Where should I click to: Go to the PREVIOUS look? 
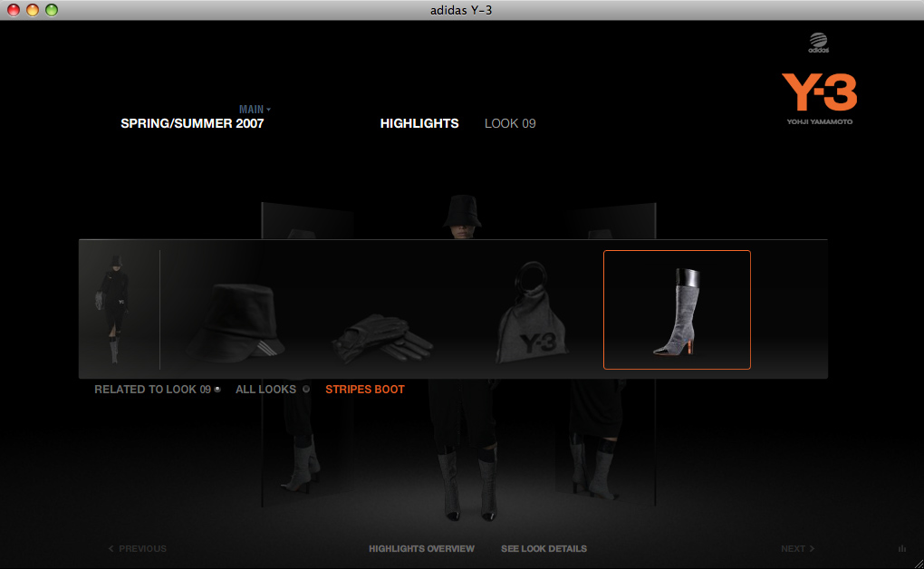(x=138, y=548)
